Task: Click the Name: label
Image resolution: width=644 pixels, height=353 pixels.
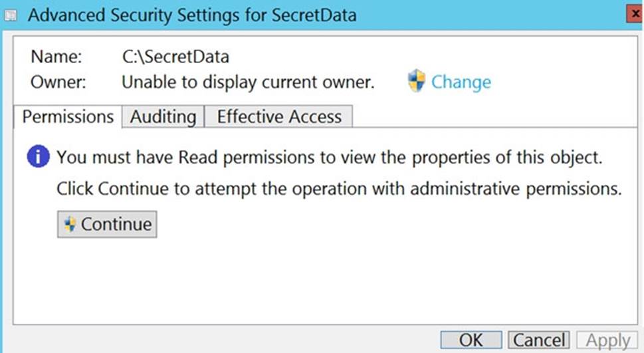Action: tap(56, 58)
